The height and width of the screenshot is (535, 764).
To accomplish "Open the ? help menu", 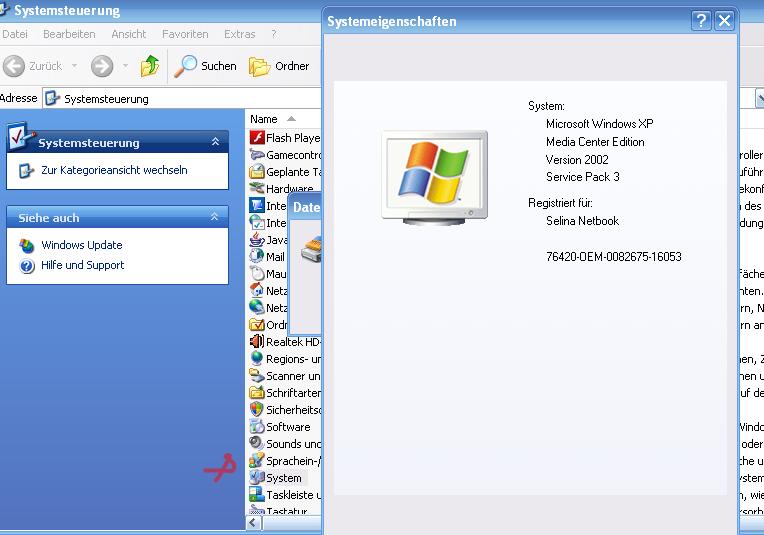I will (x=274, y=34).
